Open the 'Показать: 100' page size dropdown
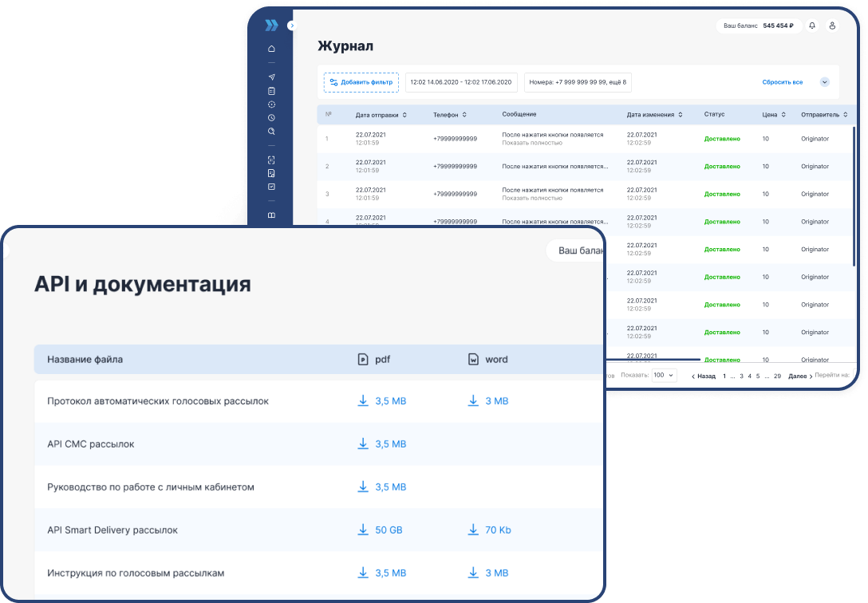This screenshot has width=868, height=603. pyautogui.click(x=664, y=375)
